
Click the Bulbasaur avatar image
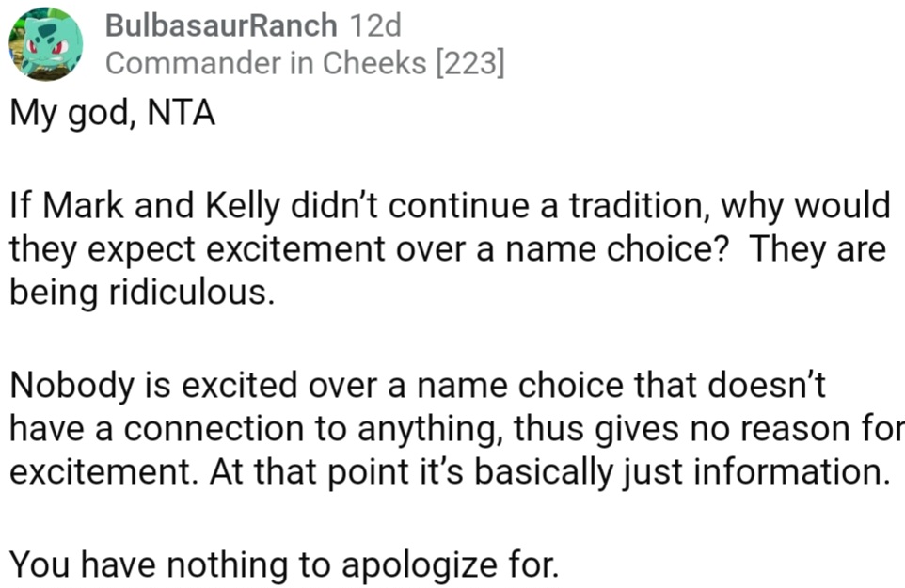(x=45, y=43)
